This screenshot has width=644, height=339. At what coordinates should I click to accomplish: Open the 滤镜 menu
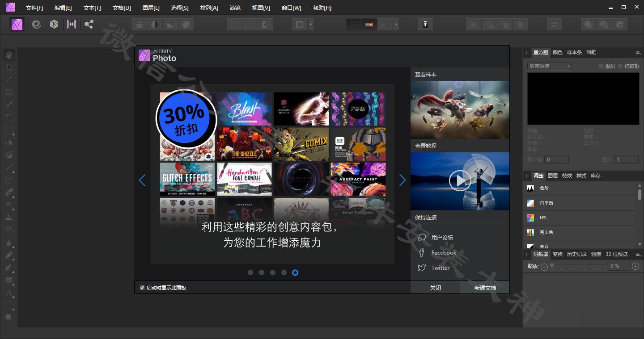click(x=235, y=8)
